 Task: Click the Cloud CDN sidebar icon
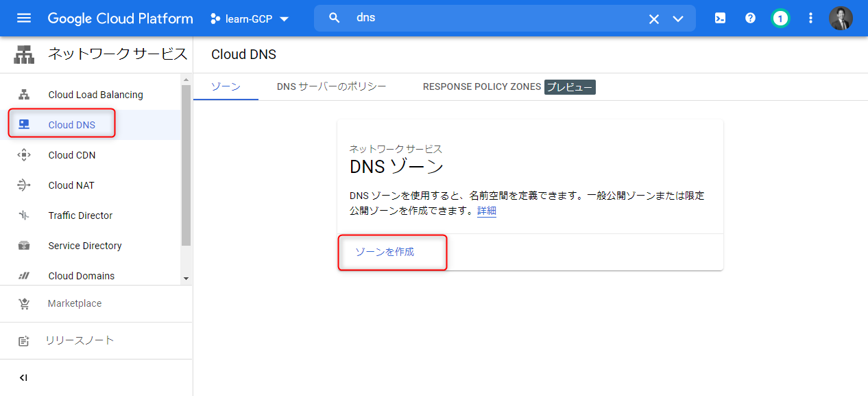[x=24, y=155]
